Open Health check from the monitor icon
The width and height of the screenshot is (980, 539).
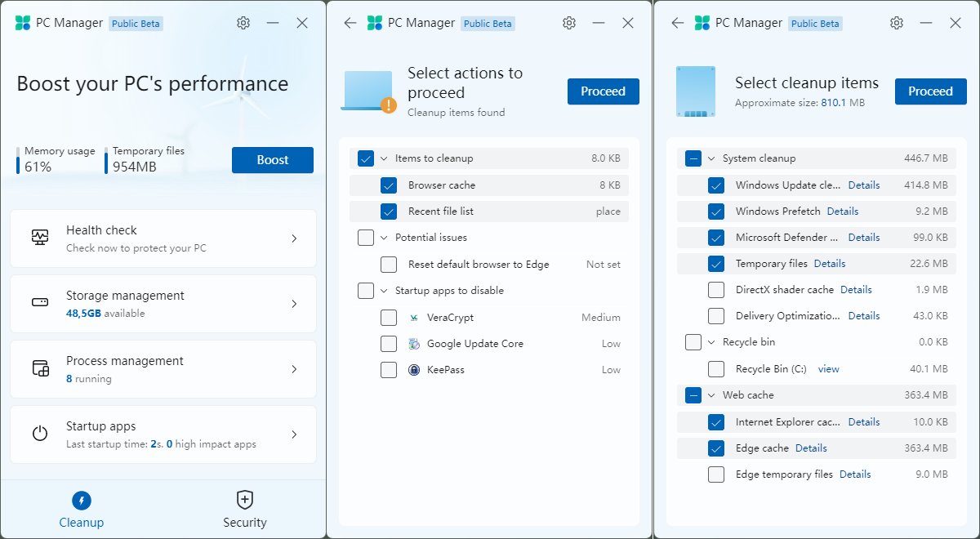tap(40, 238)
